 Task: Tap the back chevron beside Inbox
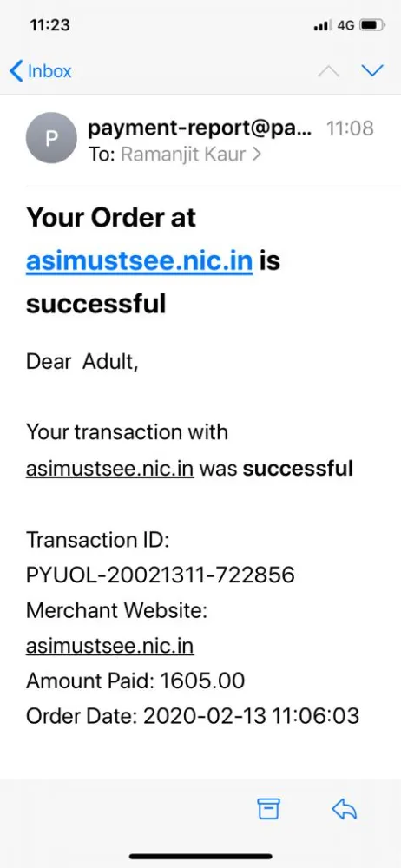pos(16,71)
